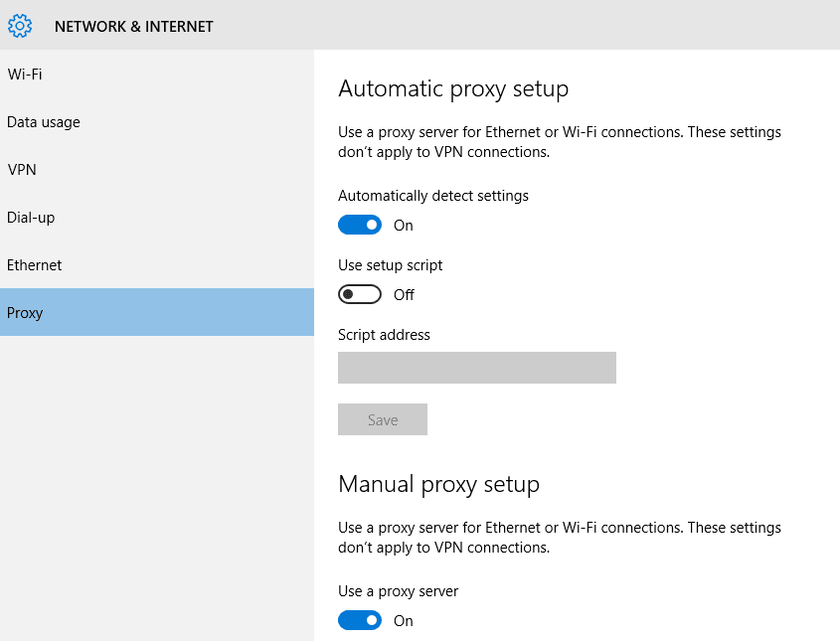Image resolution: width=840 pixels, height=641 pixels.
Task: Click the Script address text field
Action: [477, 368]
